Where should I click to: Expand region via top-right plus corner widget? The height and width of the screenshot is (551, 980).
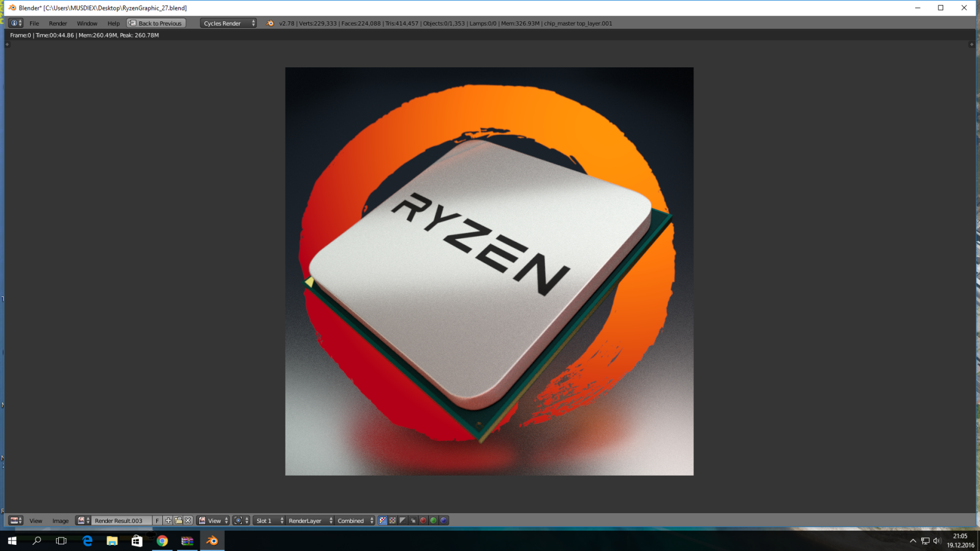pos(971,44)
